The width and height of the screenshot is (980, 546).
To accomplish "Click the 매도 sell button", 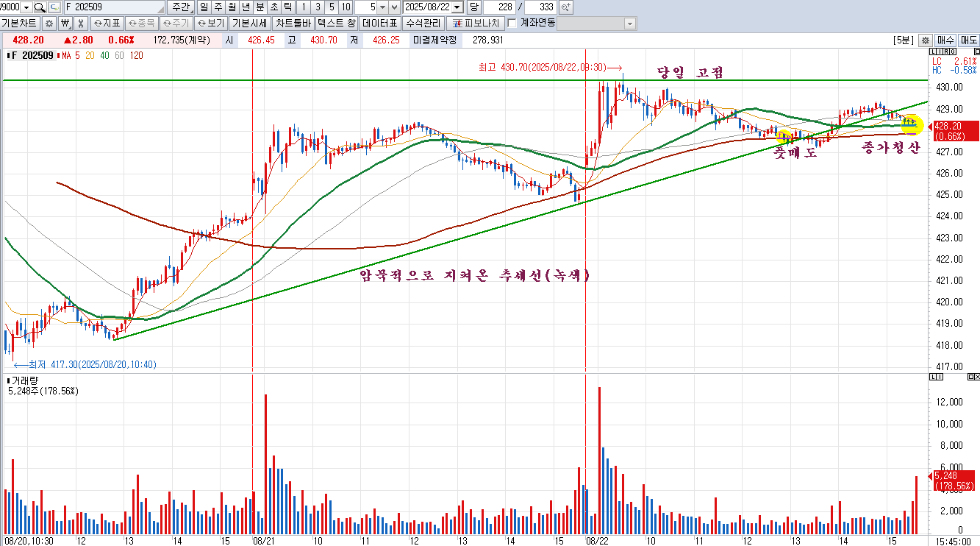I will tap(968, 40).
